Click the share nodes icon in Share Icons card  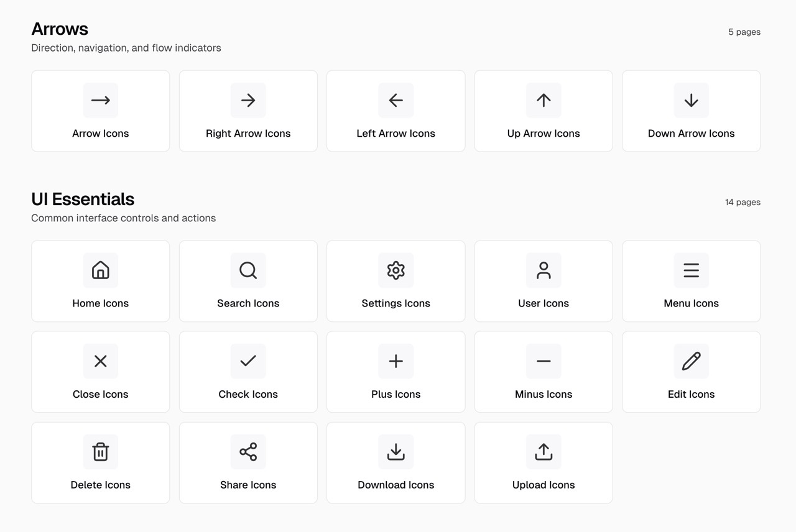pos(248,452)
